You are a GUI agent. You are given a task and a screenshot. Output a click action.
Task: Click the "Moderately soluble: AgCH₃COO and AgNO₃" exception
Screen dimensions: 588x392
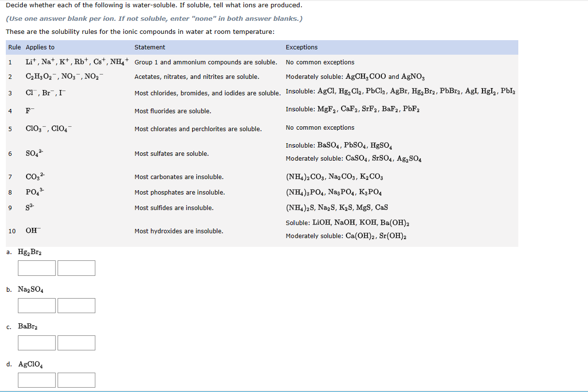coord(355,77)
